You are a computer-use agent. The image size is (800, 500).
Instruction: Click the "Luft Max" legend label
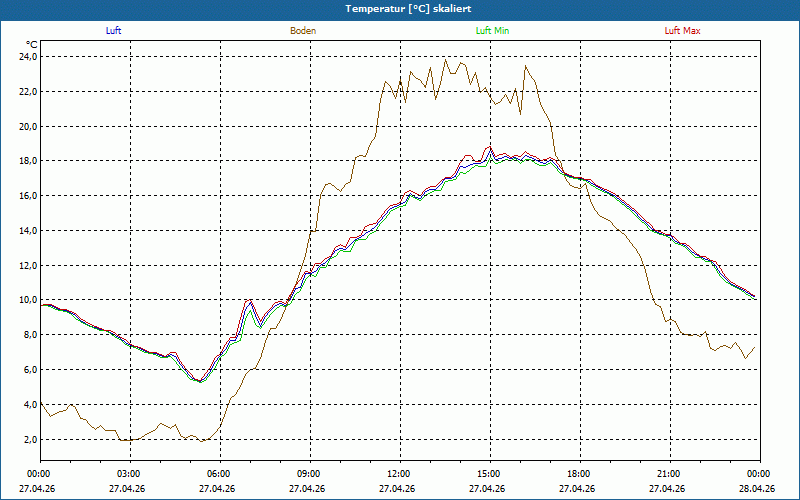coord(682,31)
